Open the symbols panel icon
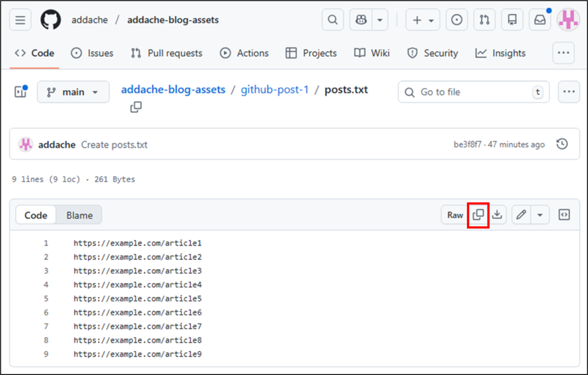 (x=564, y=215)
